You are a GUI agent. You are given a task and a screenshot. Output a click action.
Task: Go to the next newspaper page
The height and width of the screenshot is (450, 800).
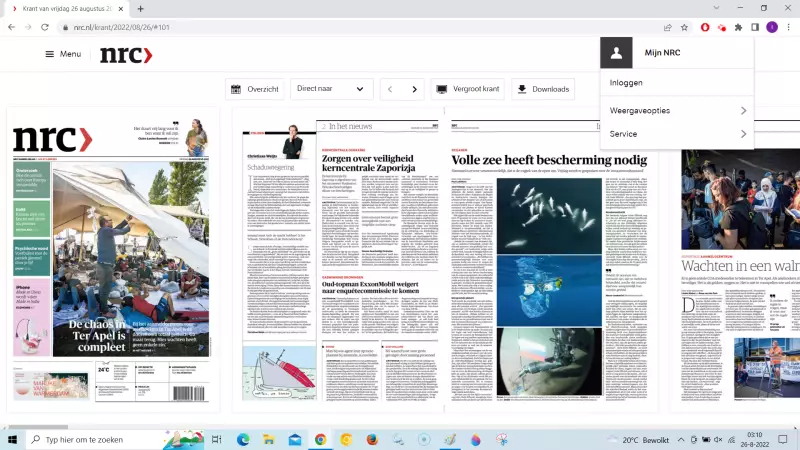tap(414, 89)
